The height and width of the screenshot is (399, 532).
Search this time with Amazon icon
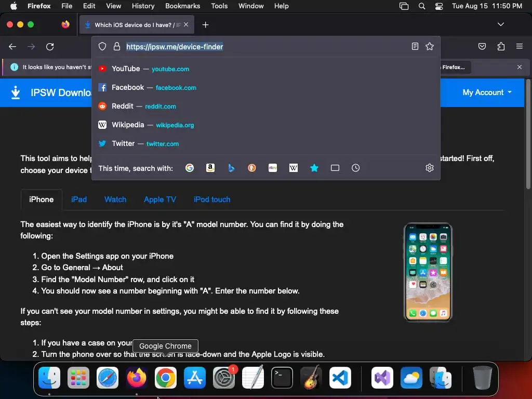point(210,168)
